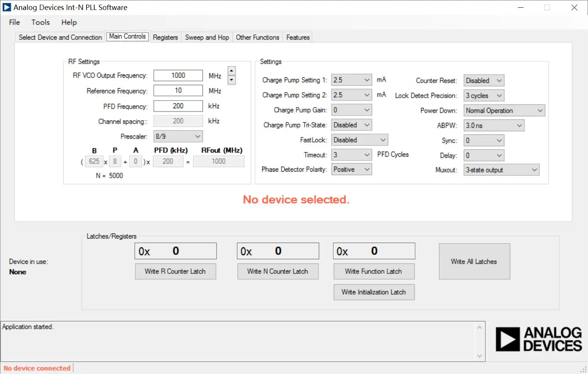The image size is (588, 374).
Task: Decrease RF VCO frequency with the down arrow
Action: (x=231, y=80)
